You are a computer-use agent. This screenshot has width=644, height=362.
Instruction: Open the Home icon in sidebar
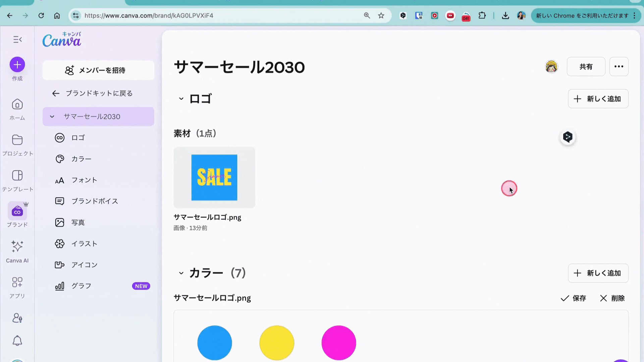point(17,105)
